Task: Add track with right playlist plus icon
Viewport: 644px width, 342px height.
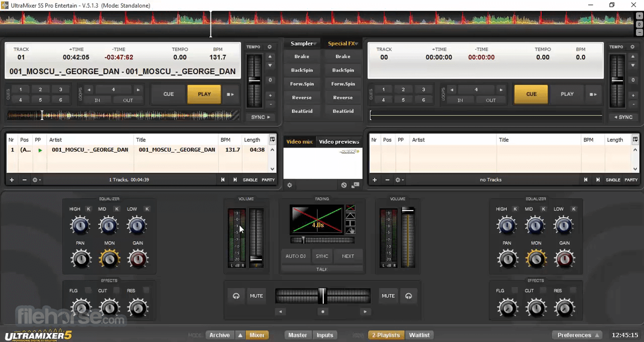Action: click(374, 180)
